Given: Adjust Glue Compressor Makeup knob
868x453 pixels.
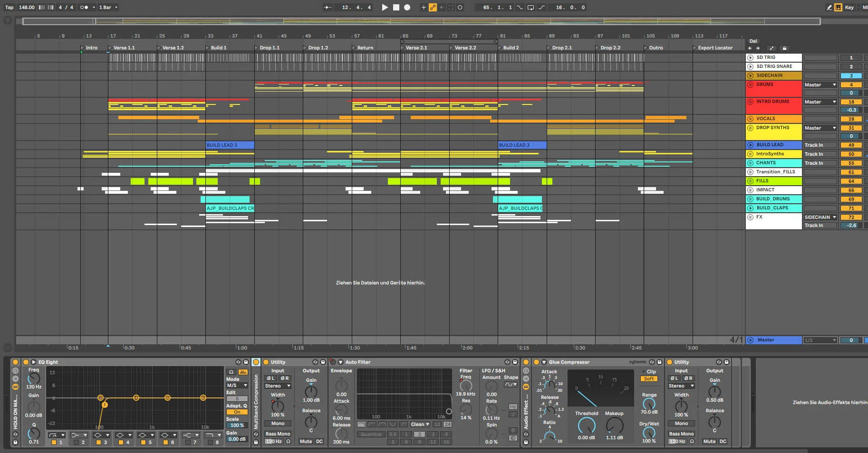Looking at the screenshot, I should coord(614,425).
